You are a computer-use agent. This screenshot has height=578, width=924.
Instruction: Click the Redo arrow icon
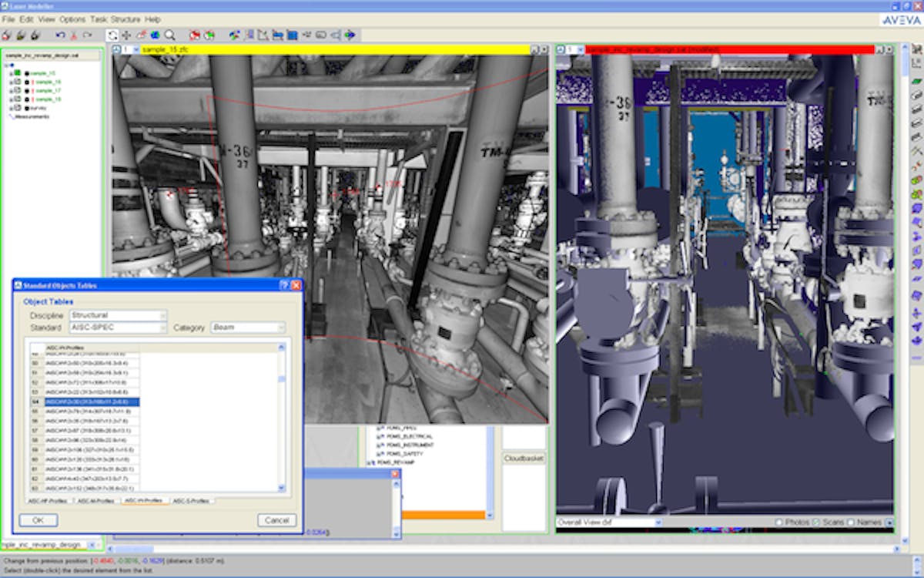(x=87, y=35)
